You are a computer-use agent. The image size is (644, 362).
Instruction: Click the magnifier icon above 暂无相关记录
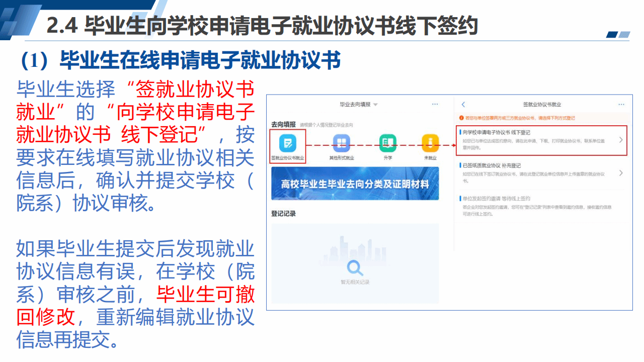[355, 267]
